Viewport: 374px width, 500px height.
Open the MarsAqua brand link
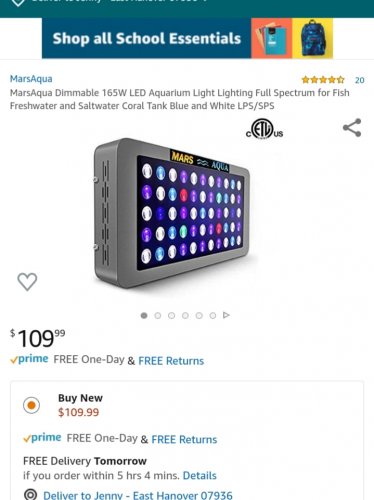coord(31,79)
